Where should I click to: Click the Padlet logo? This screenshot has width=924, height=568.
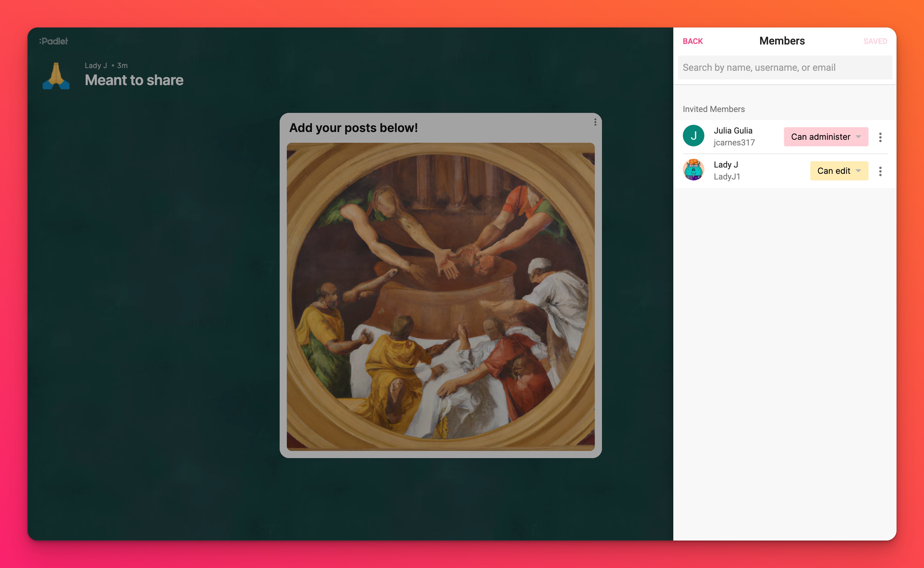54,41
